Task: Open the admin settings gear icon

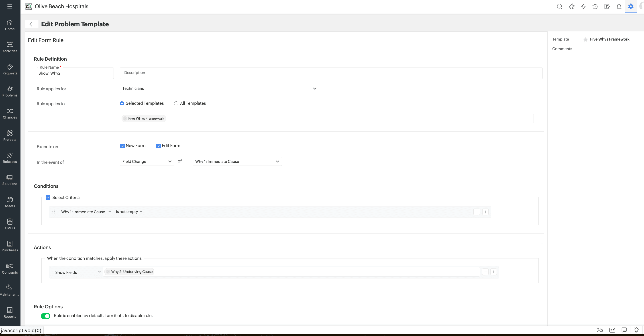Action: tap(631, 6)
